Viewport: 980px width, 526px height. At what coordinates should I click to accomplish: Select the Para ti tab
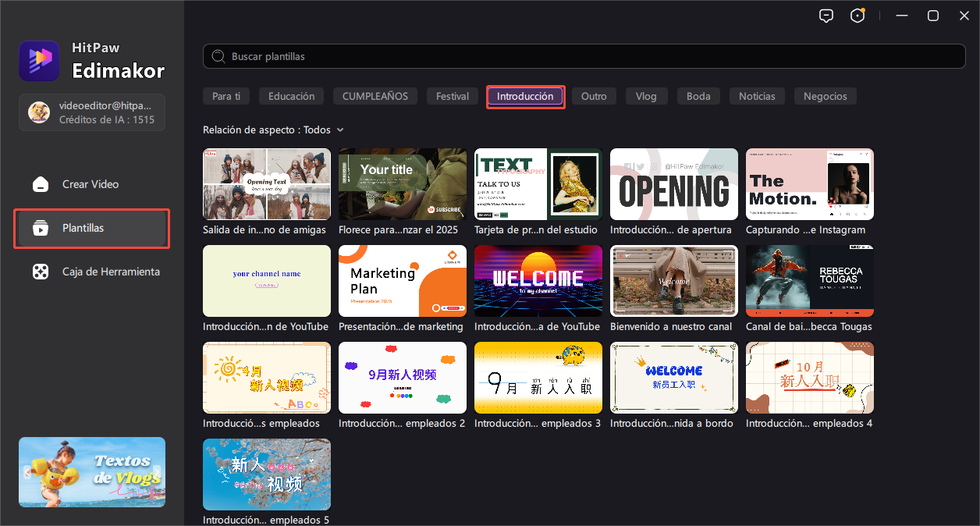point(226,97)
